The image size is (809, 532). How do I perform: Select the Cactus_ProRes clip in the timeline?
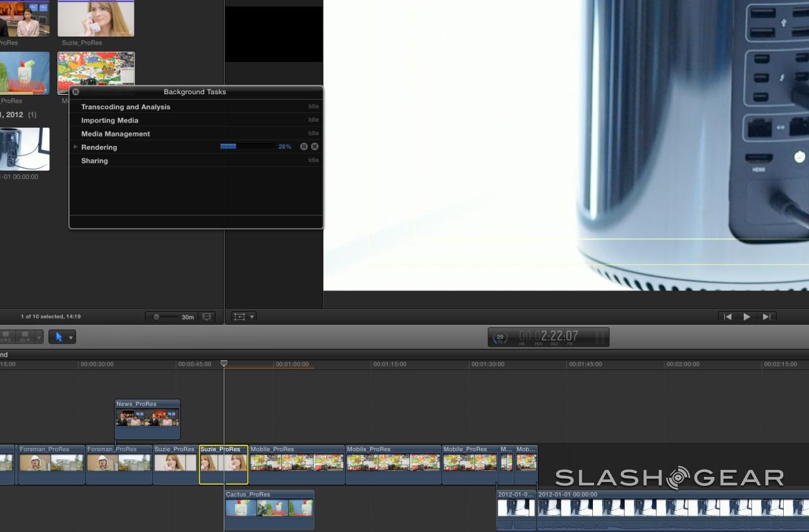click(x=269, y=509)
